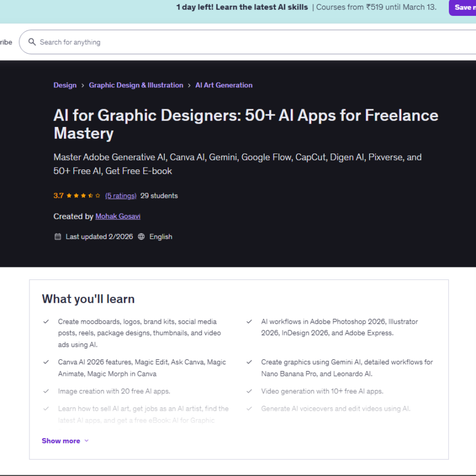Open the (5 ratings) link
476x476 pixels.
tap(121, 196)
